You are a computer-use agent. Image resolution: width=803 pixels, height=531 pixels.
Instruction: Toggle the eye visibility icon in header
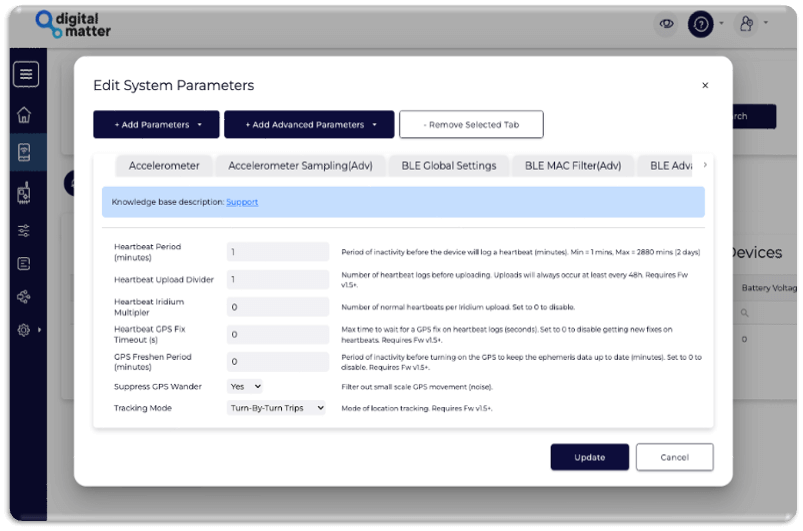(666, 23)
